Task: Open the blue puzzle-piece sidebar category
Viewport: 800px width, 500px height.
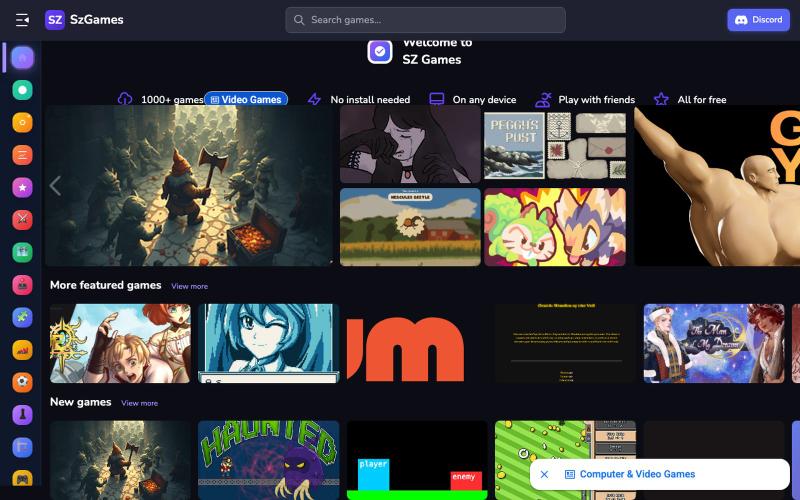Action: [22, 317]
